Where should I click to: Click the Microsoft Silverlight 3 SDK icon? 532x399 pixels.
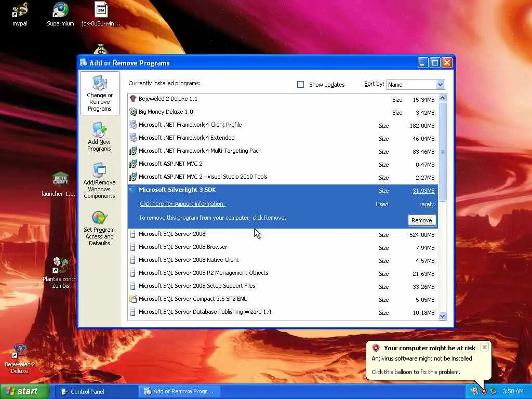click(x=133, y=190)
